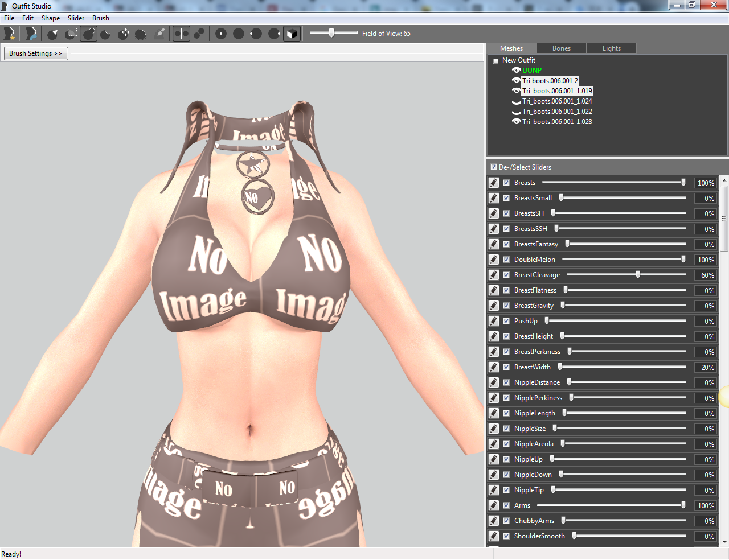Click the edit pencil icon for PushUp
729x560 pixels.
point(494,321)
